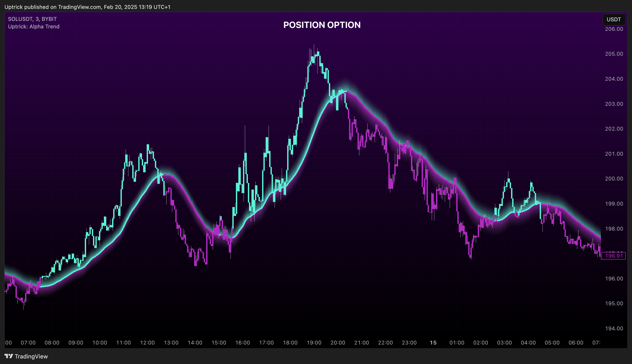Click the 17:00 time axis label

click(267, 342)
